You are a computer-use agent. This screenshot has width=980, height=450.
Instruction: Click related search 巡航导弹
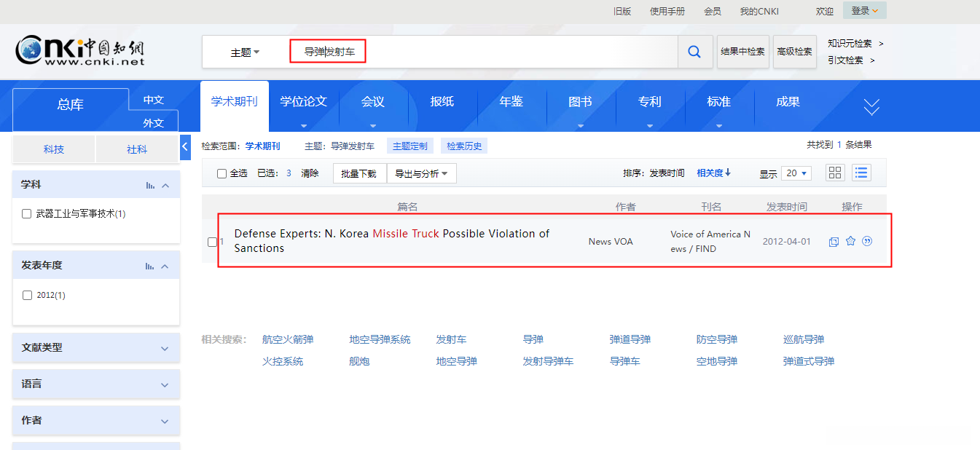[x=804, y=339]
